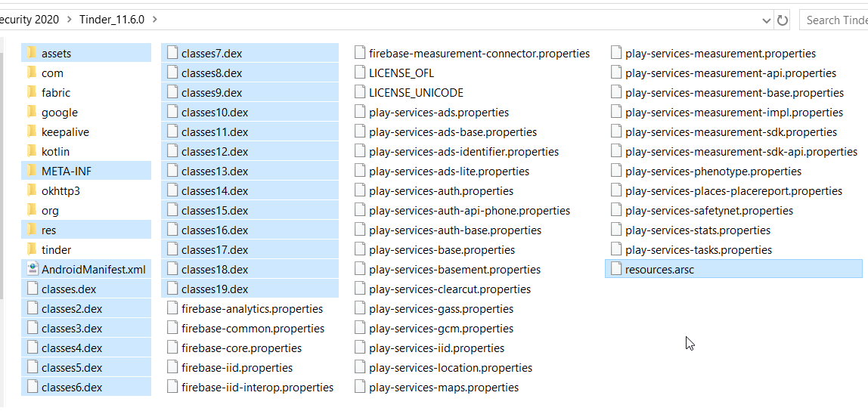Select classes17.dex file name

tap(215, 249)
